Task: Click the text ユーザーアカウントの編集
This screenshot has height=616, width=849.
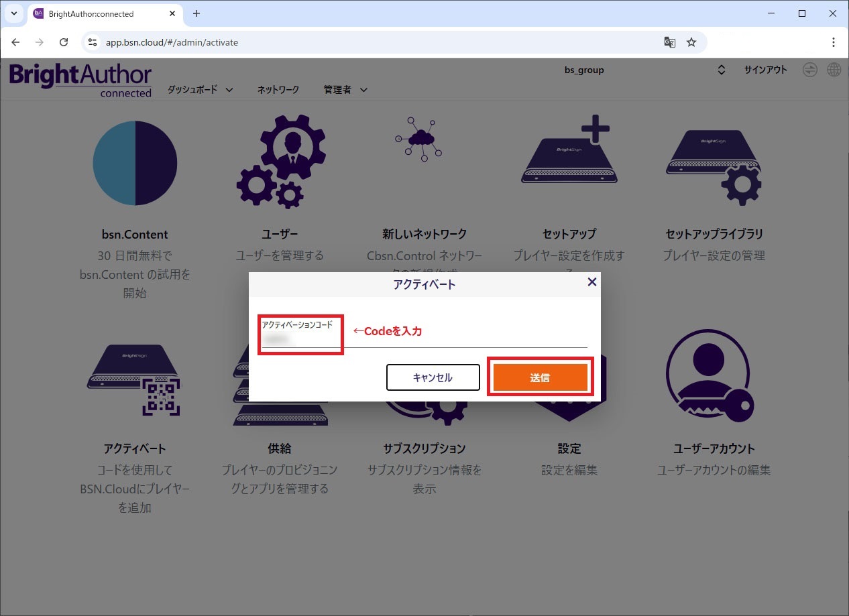Action: [714, 470]
